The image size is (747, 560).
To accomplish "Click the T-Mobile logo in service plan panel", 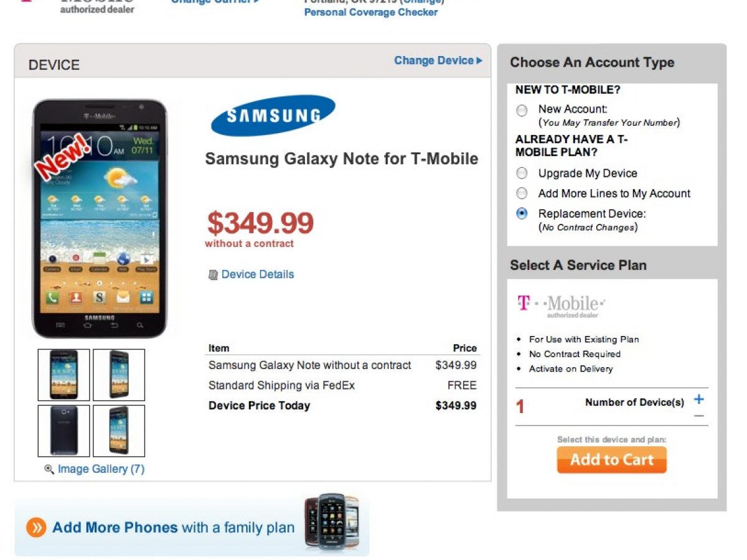I will (560, 305).
